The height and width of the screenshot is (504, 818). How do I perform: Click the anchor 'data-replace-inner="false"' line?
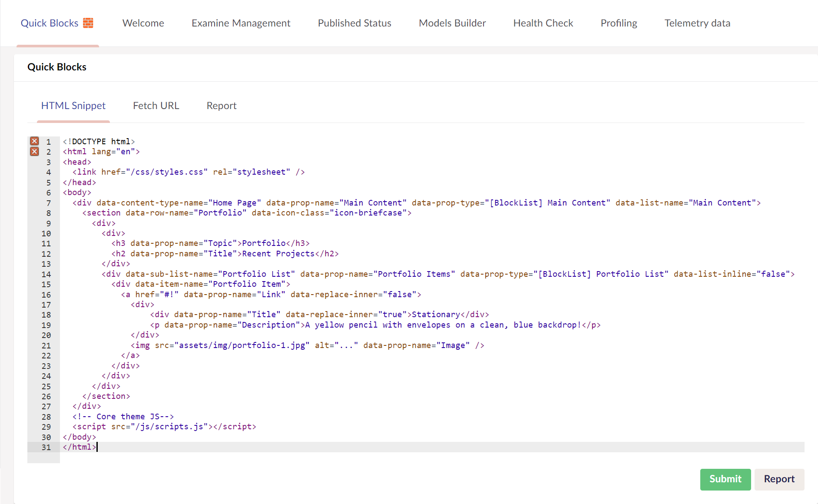(271, 295)
